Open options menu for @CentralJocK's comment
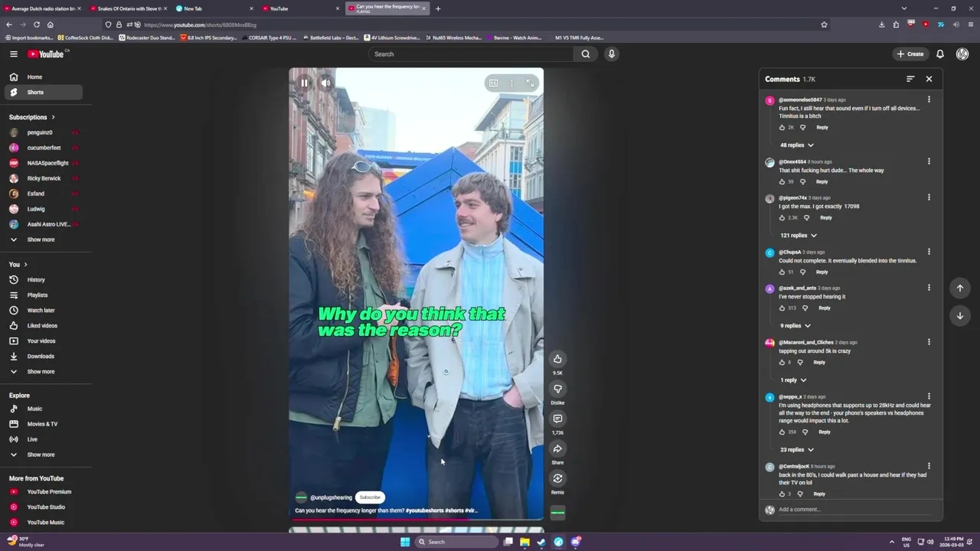 tap(929, 466)
